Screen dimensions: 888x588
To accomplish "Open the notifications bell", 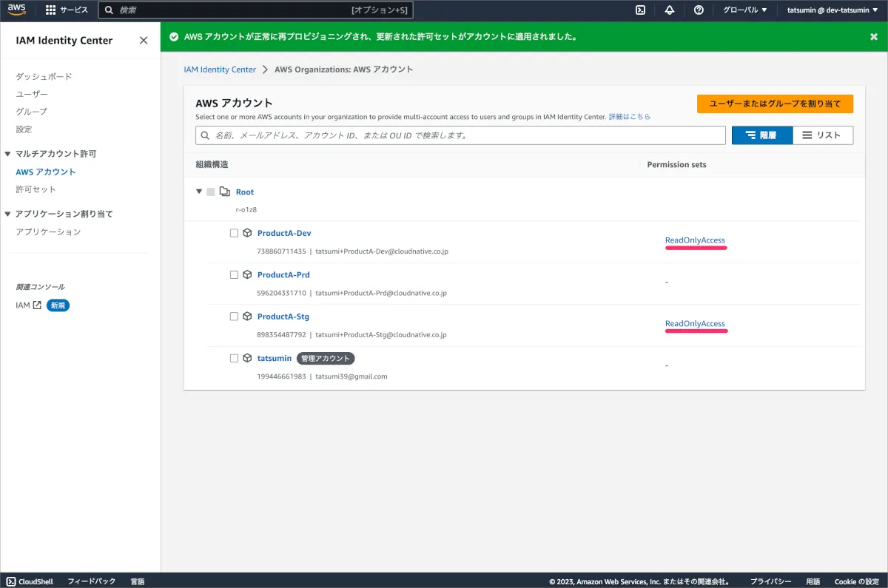I will click(670, 10).
